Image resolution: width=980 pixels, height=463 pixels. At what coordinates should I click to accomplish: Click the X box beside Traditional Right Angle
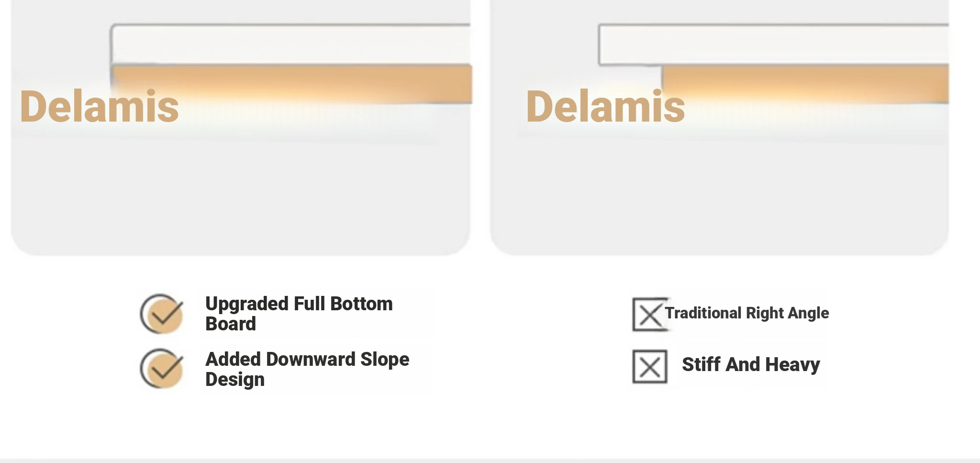point(649,315)
